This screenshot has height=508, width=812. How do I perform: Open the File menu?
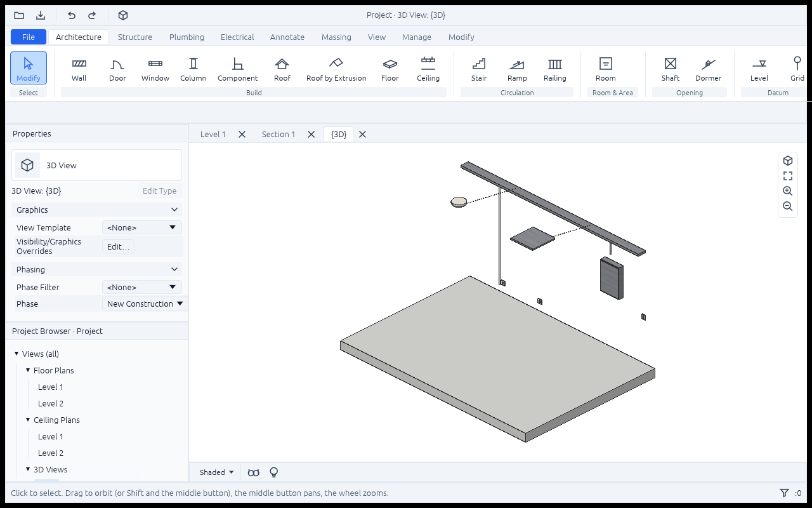click(29, 37)
